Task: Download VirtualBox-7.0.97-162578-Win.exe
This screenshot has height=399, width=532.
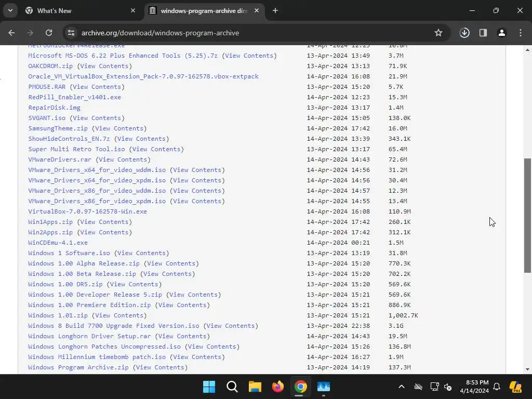Action: click(87, 211)
